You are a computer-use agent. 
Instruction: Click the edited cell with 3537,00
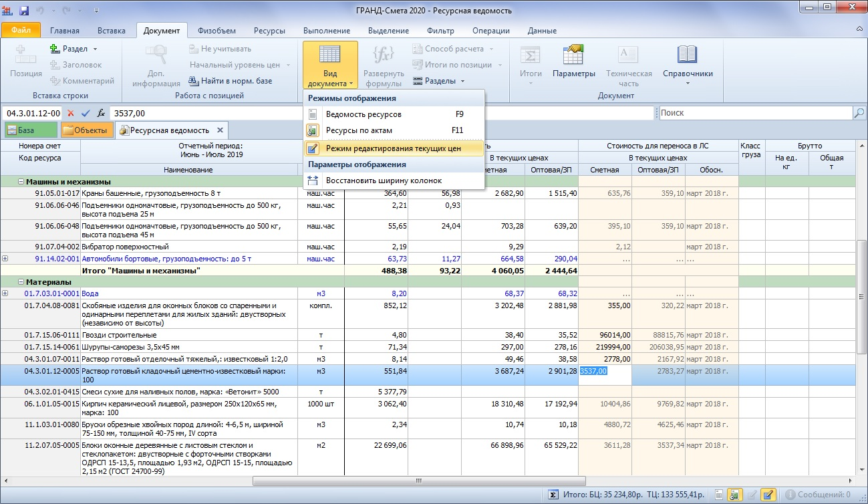pos(605,375)
